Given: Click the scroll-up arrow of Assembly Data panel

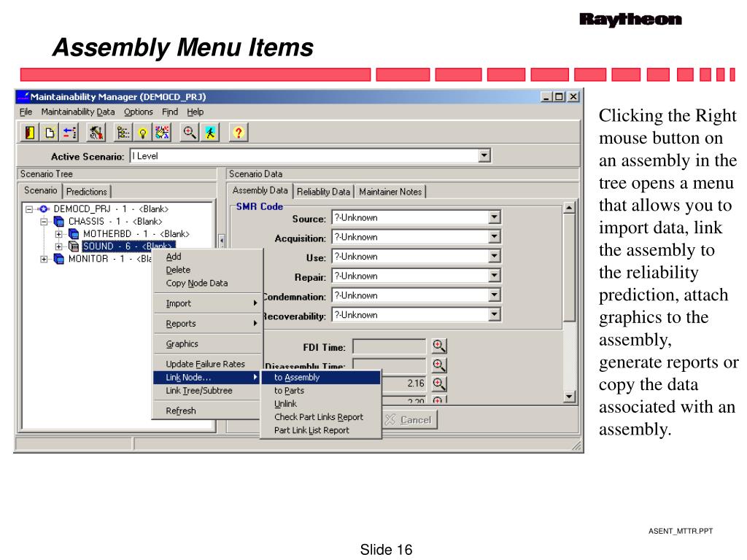Looking at the screenshot, I should tap(569, 208).
